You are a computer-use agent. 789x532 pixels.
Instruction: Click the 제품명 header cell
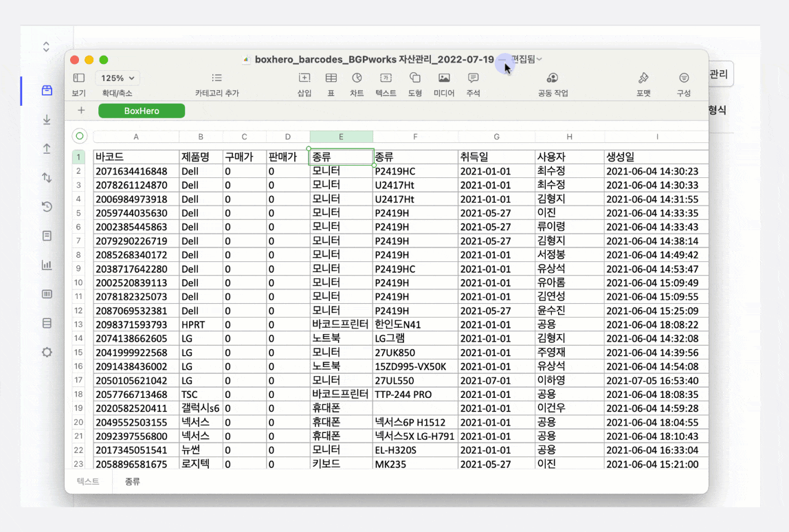(x=201, y=157)
